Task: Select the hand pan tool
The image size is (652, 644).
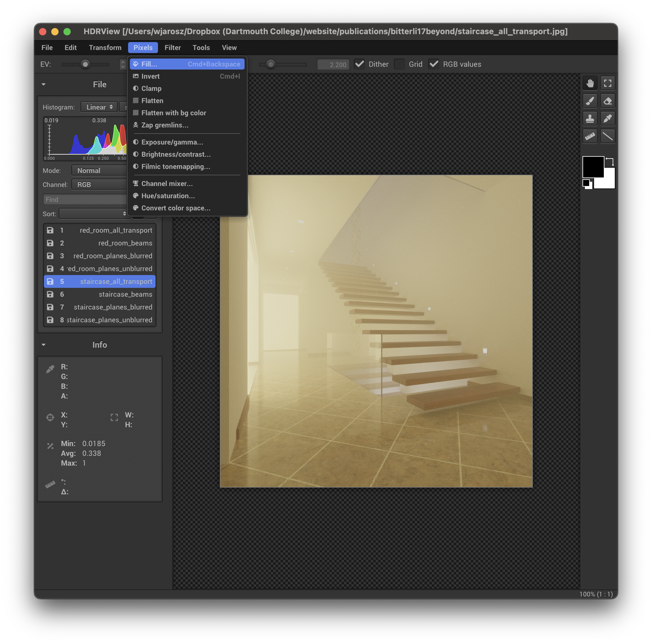Action: [589, 83]
